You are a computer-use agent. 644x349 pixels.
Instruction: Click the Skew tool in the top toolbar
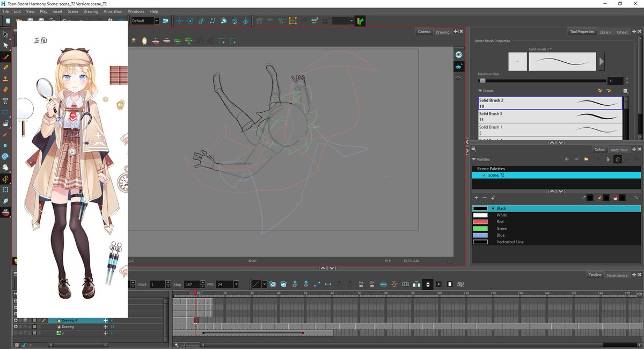(x=213, y=21)
